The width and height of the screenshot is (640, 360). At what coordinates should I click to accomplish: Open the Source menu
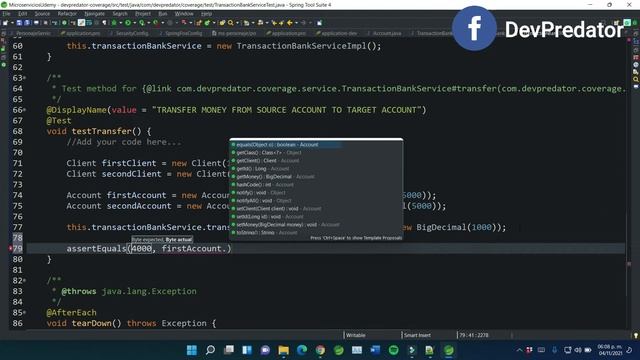tap(42, 13)
